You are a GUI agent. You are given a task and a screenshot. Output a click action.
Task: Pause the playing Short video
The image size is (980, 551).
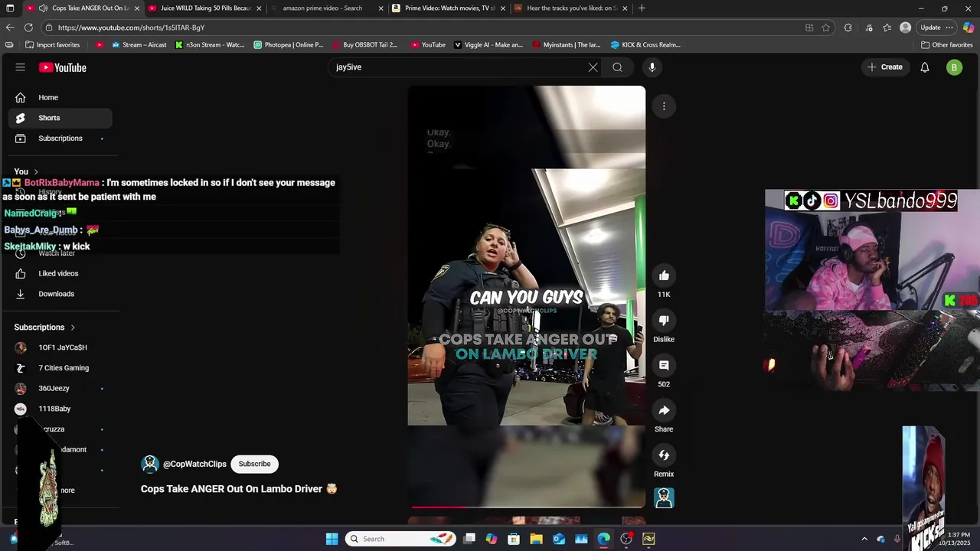pyautogui.click(x=527, y=296)
